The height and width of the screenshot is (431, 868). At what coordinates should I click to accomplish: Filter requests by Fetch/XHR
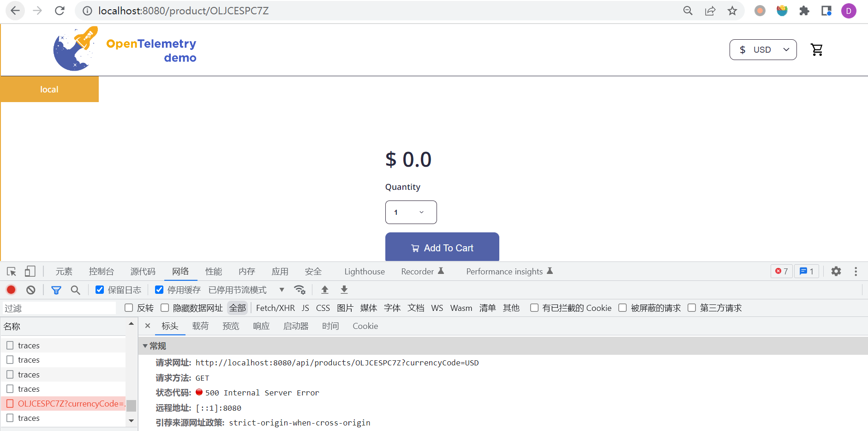275,308
